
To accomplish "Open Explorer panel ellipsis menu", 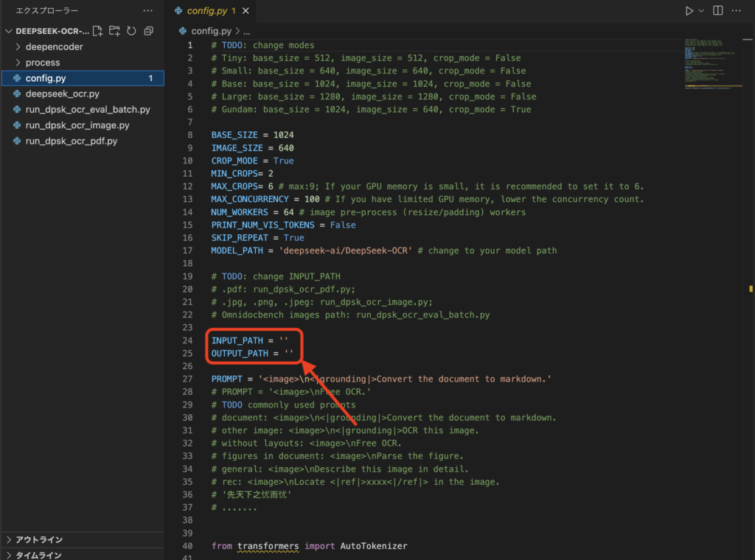I will [x=147, y=11].
